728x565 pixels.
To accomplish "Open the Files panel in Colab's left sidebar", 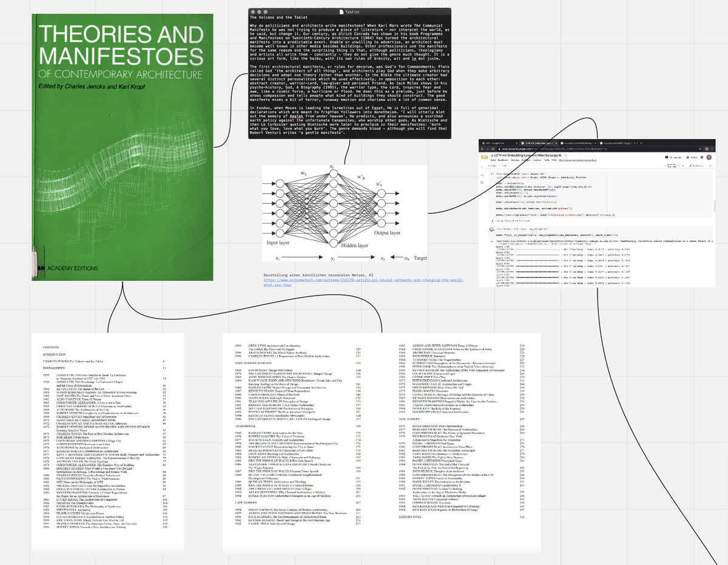I will coord(482,183).
